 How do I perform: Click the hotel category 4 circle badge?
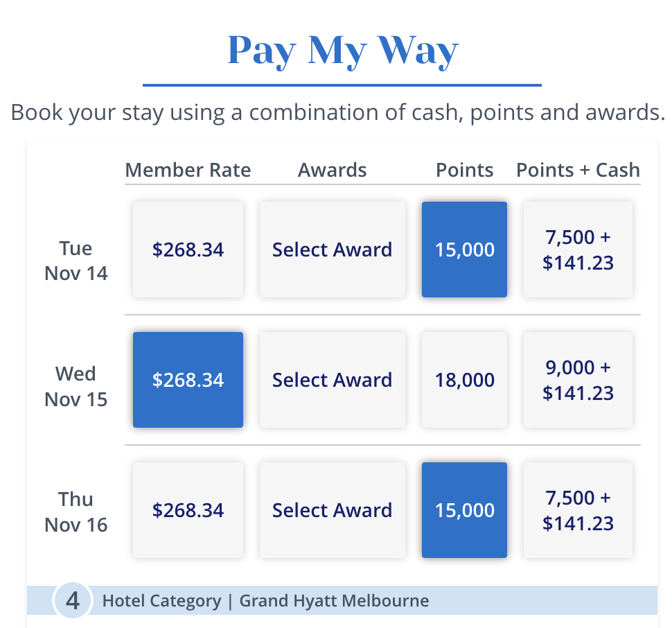point(73,600)
